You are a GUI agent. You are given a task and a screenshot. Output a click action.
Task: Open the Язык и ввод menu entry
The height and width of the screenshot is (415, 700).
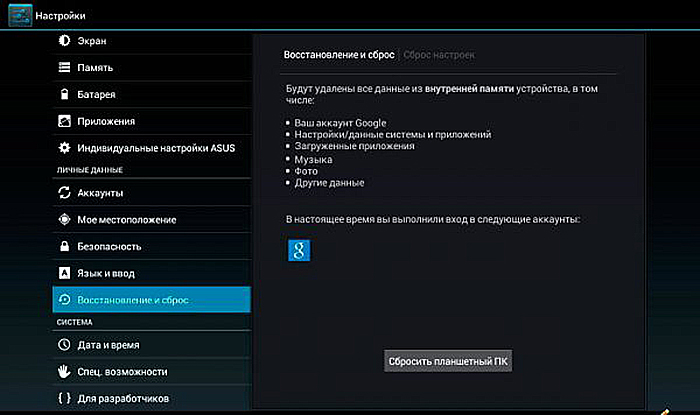[151, 273]
